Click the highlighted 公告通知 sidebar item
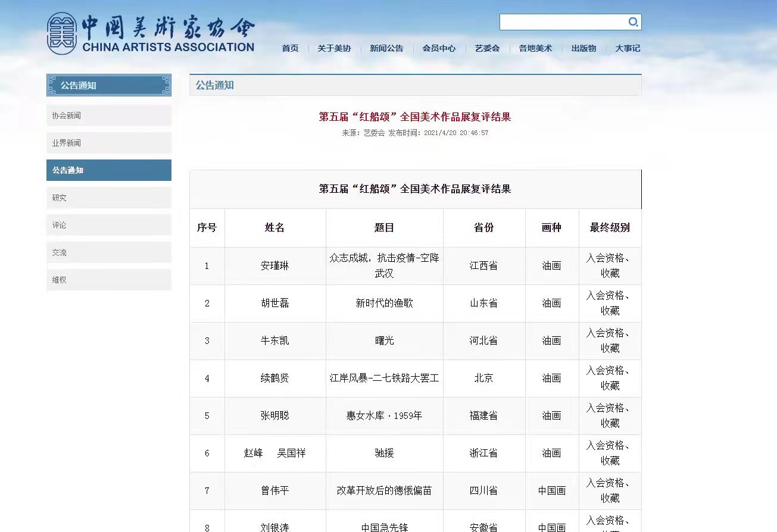 (109, 170)
